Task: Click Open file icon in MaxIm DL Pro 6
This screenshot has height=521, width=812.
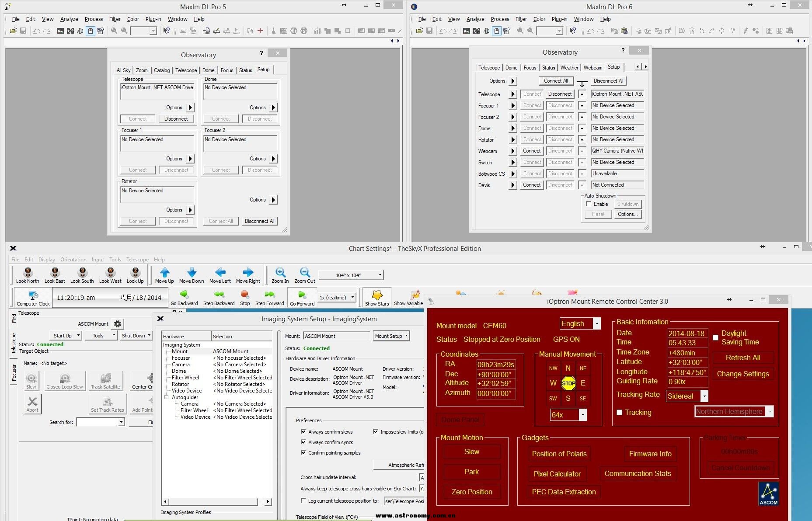Action: point(419,31)
